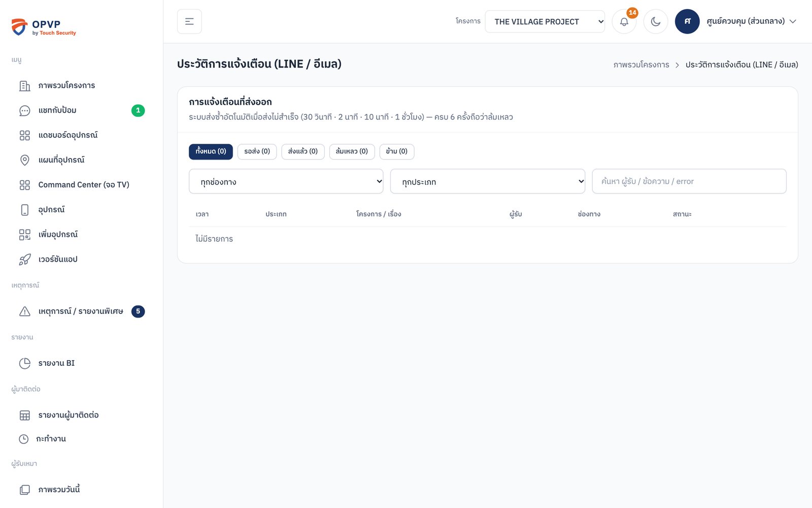This screenshot has height=508, width=812.
Task: Select the ส่งแล้ว (0) filter tab
Action: point(303,151)
